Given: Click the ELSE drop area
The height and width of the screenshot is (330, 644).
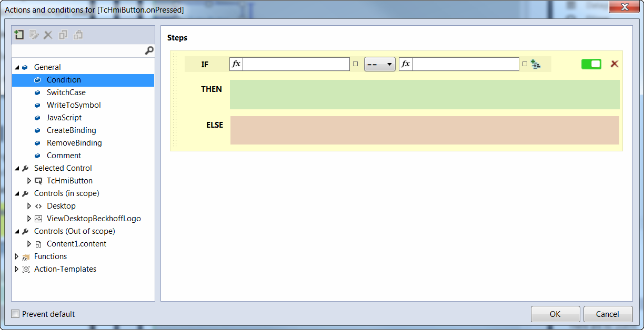Looking at the screenshot, I should [425, 130].
